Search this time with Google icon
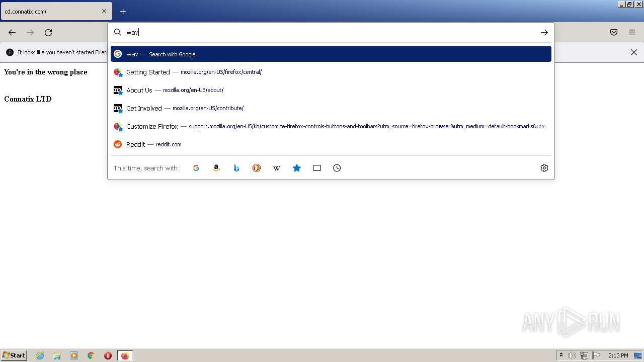 196,168
